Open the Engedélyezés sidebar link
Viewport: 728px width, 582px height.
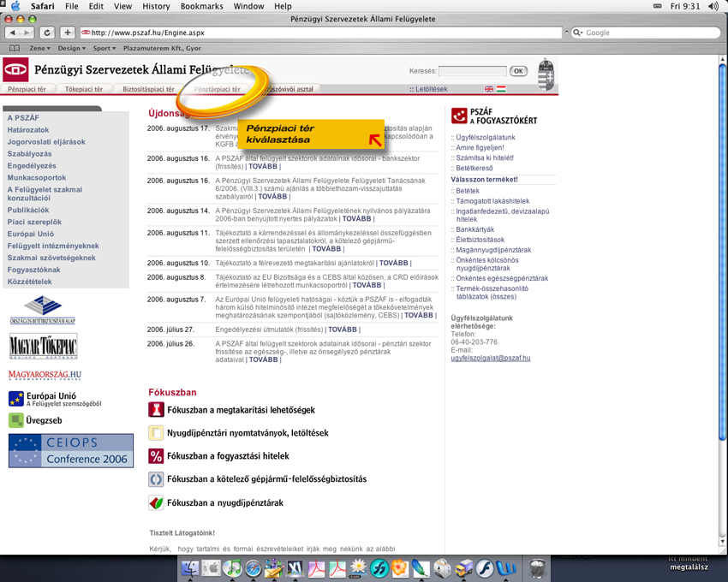[32, 166]
